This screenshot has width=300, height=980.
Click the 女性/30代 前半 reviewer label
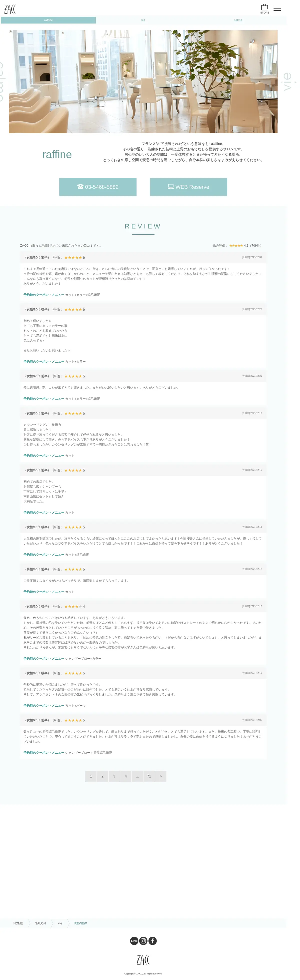click(37, 413)
